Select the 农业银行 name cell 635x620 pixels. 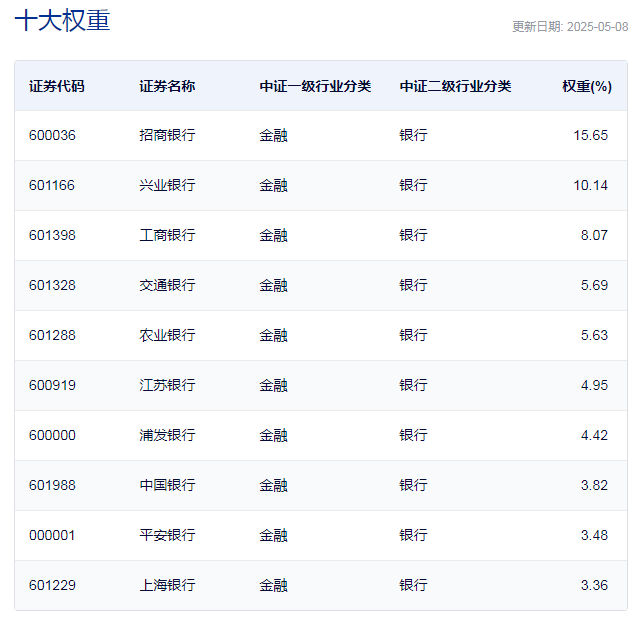pos(167,335)
